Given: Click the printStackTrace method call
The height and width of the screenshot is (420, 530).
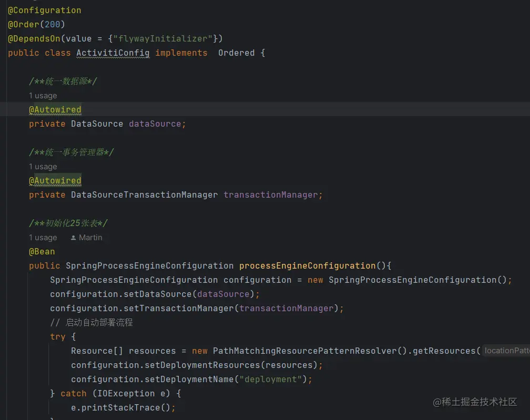Looking at the screenshot, I should (x=121, y=408).
